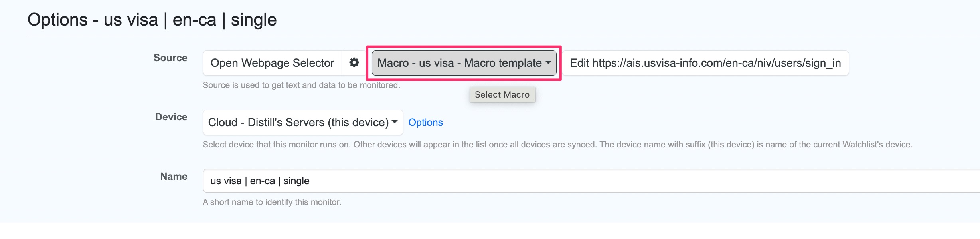Click the Device label
980x239 pixels.
click(171, 117)
